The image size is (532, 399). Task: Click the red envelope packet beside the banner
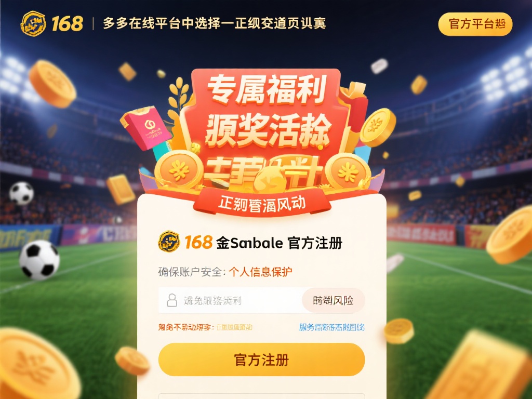[x=145, y=128]
